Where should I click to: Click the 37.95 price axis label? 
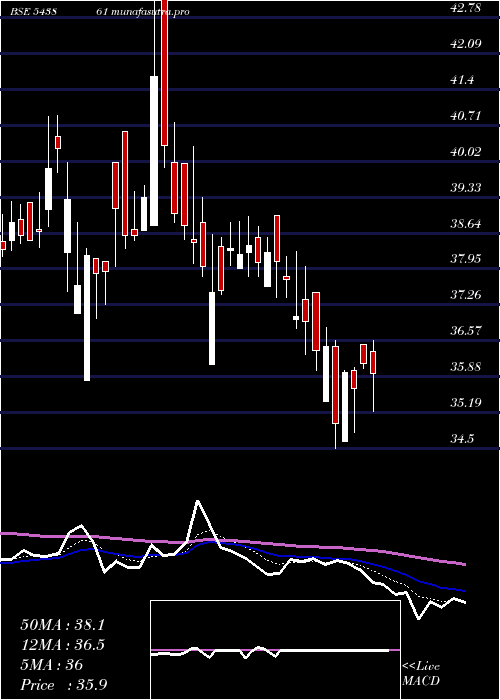[466, 258]
